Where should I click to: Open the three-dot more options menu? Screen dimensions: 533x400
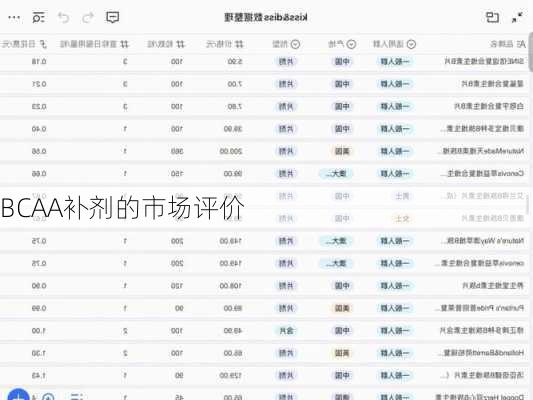click(x=14, y=17)
